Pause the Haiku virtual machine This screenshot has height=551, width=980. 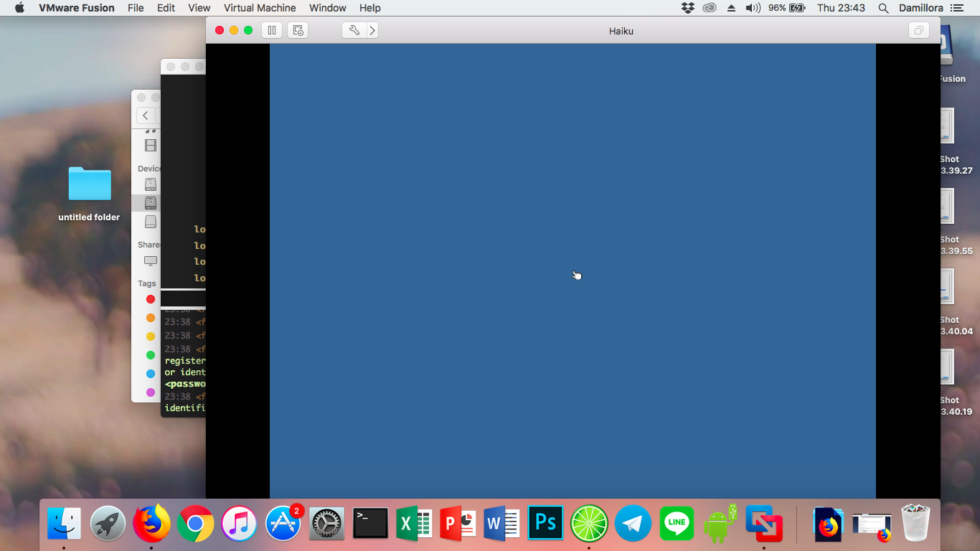(272, 30)
